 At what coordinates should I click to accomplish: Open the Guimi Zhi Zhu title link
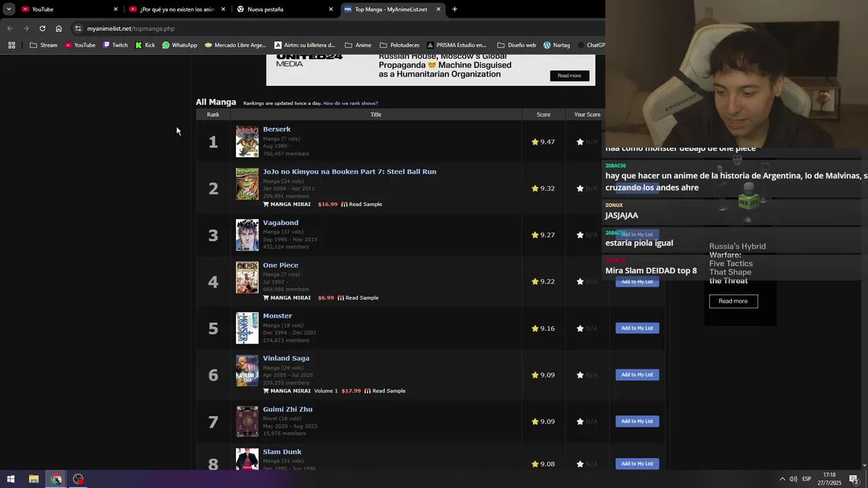point(288,409)
